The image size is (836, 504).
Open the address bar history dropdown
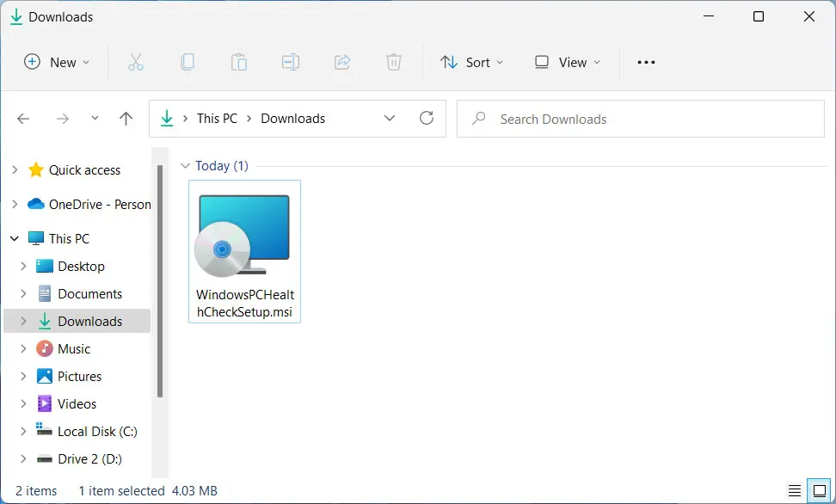[390, 119]
